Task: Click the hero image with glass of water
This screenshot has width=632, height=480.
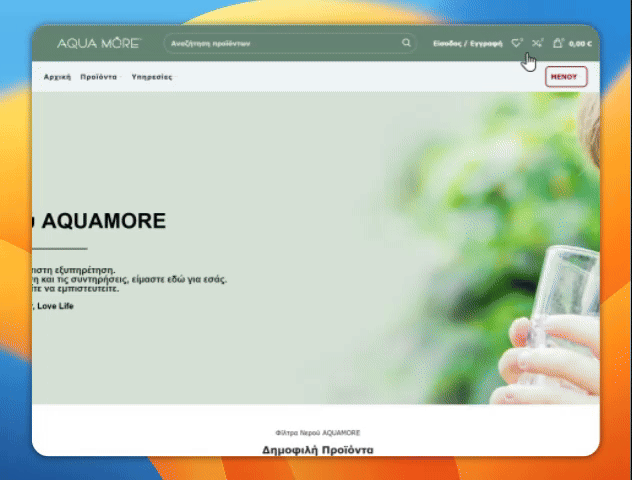Action: point(316,248)
